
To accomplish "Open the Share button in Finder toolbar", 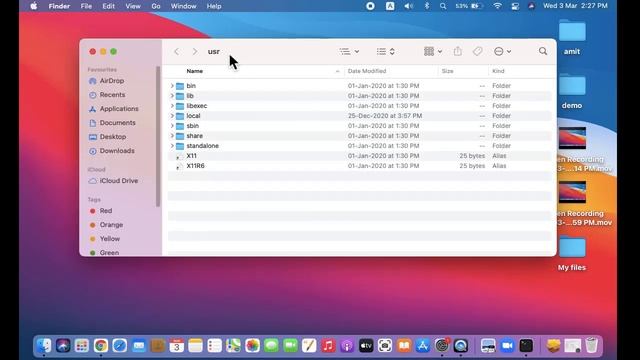I will click(x=458, y=51).
